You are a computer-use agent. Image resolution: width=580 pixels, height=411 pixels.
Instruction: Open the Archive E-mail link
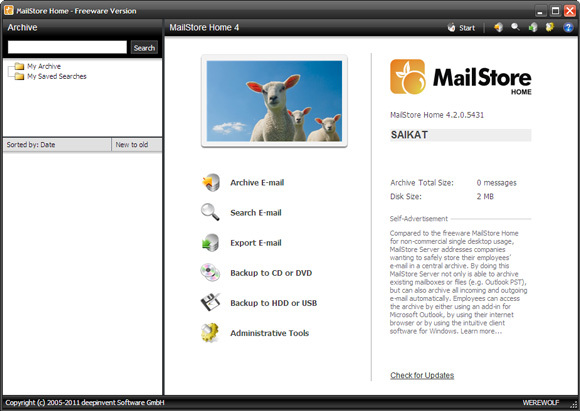click(257, 182)
